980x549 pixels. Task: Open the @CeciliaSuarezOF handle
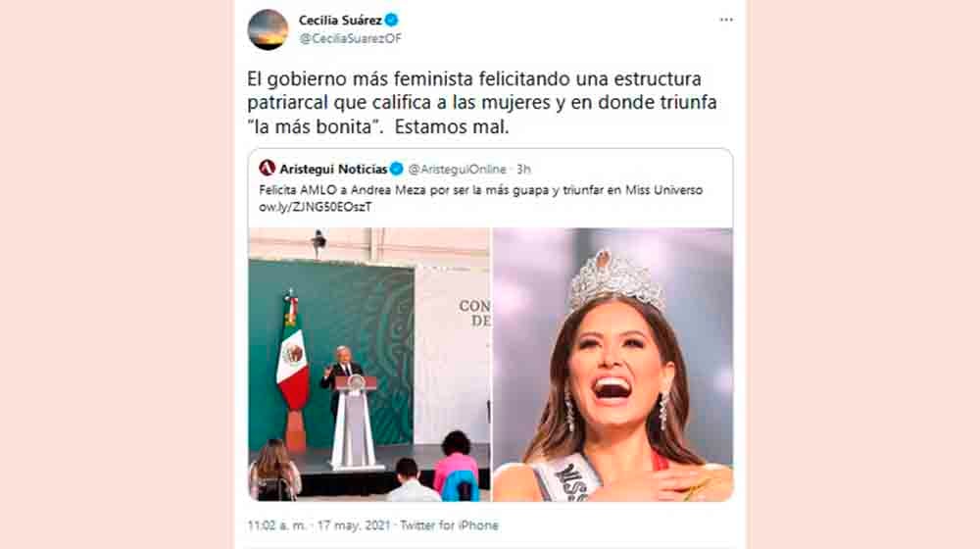350,39
